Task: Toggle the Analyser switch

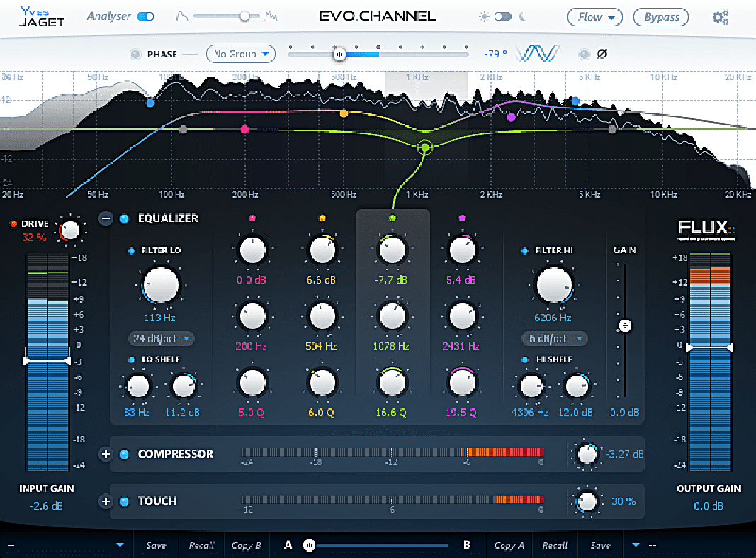Action: (145, 17)
